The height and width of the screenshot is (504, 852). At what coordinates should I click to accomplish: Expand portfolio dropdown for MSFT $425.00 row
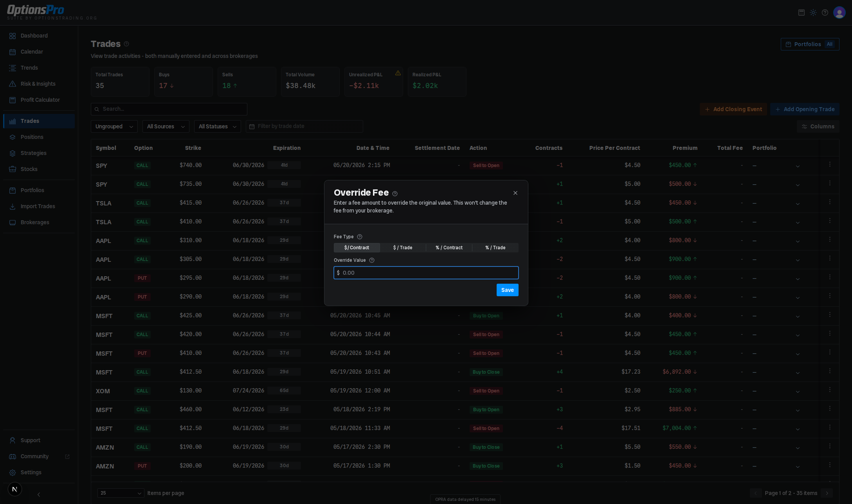coord(798,317)
